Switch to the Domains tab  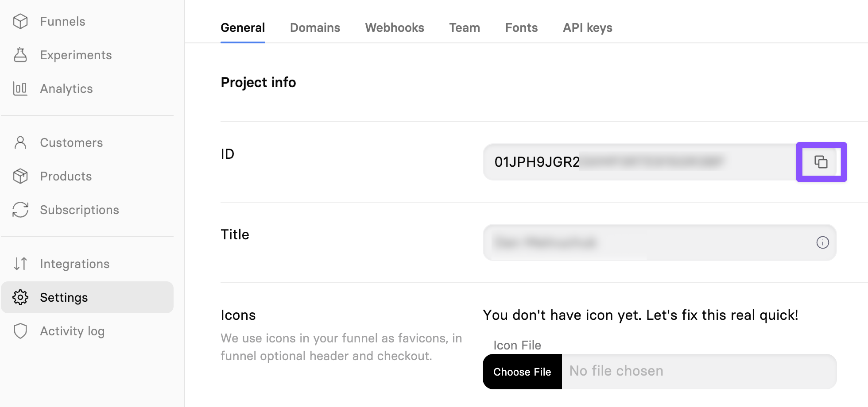pyautogui.click(x=315, y=27)
